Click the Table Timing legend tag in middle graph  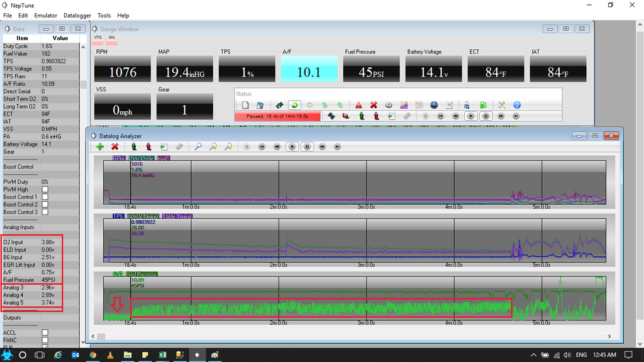[177, 216]
